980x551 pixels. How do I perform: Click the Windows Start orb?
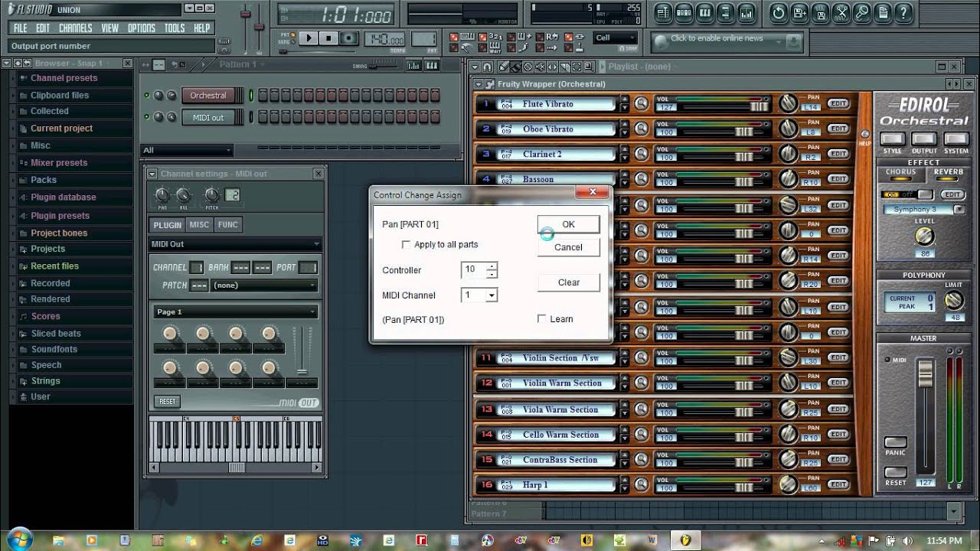pyautogui.click(x=19, y=539)
